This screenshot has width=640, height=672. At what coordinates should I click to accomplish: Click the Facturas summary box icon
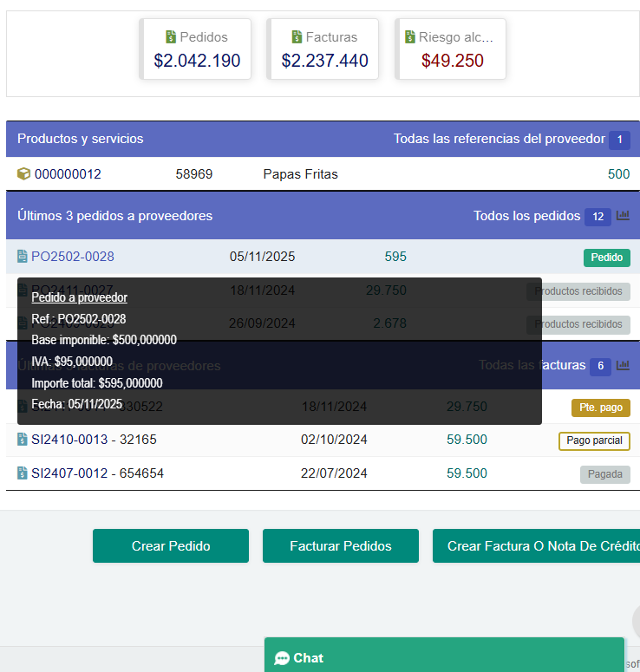[x=297, y=37]
